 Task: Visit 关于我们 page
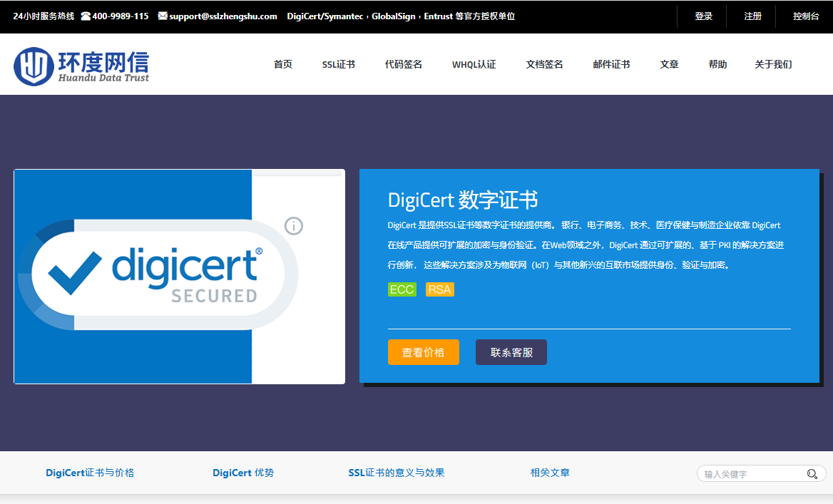[x=773, y=64]
